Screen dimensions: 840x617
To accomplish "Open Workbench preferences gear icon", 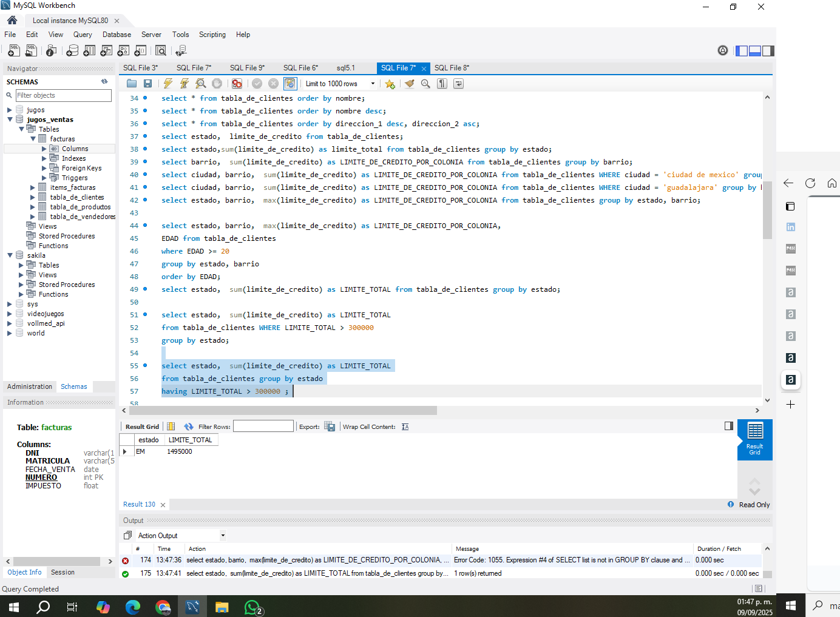I will 723,50.
